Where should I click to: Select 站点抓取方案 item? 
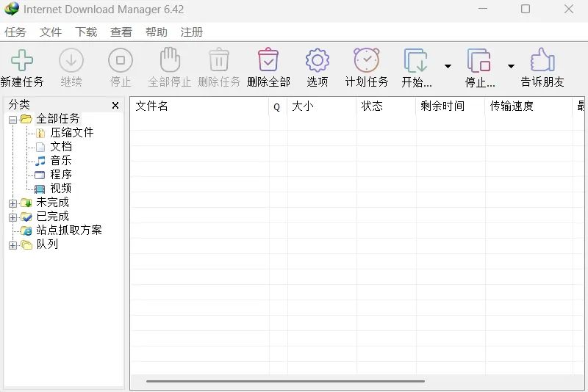(69, 230)
